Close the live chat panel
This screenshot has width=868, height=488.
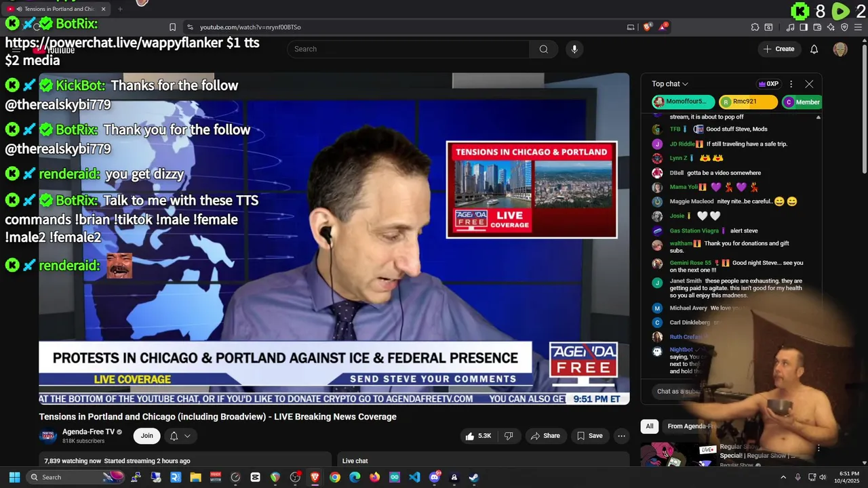(x=809, y=84)
